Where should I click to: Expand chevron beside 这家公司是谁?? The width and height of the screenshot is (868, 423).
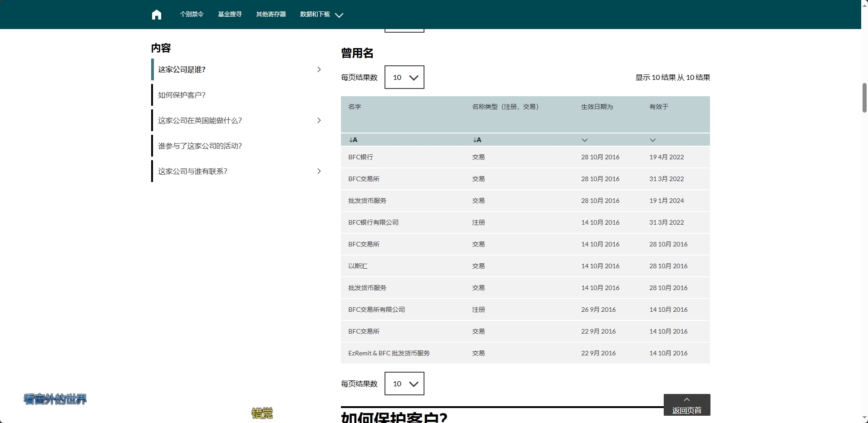click(319, 69)
